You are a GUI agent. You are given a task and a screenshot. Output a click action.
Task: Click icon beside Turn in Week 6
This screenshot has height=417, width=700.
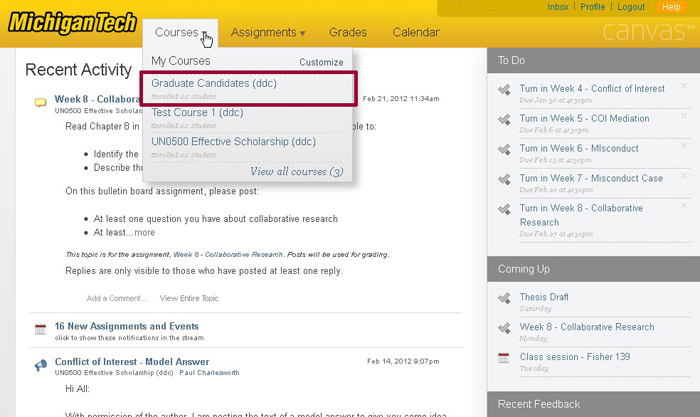tap(504, 150)
